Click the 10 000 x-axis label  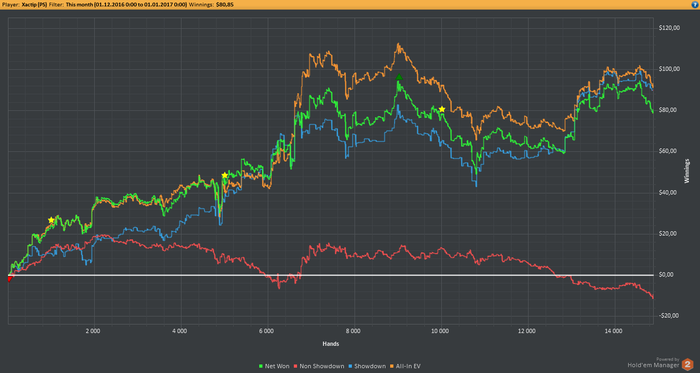(x=440, y=331)
